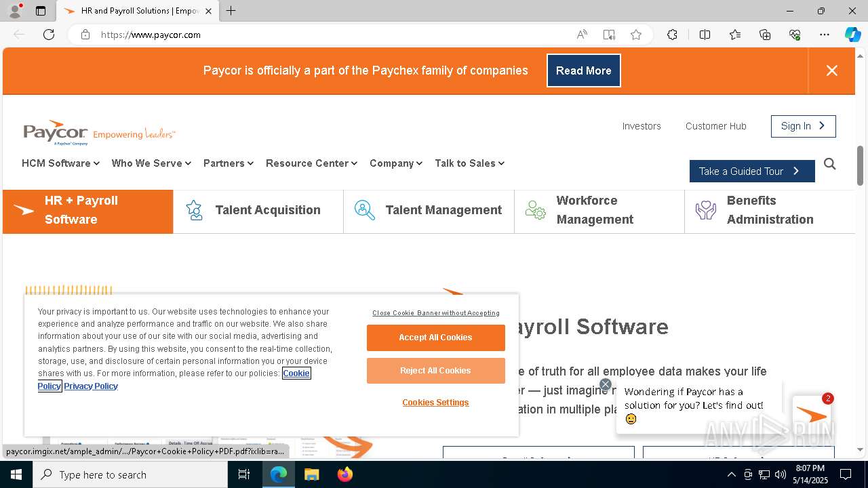Click Reject All Cookies
The height and width of the screenshot is (488, 868).
(435, 371)
